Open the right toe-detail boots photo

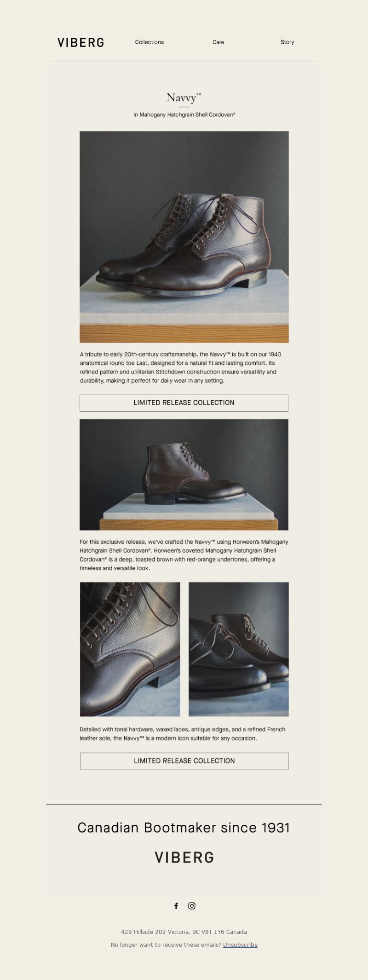point(239,649)
